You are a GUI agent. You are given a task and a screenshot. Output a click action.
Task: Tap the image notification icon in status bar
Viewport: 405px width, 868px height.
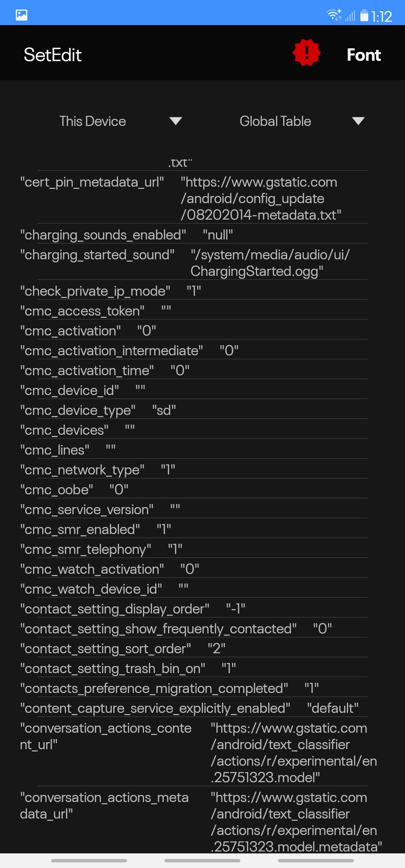coord(22,15)
